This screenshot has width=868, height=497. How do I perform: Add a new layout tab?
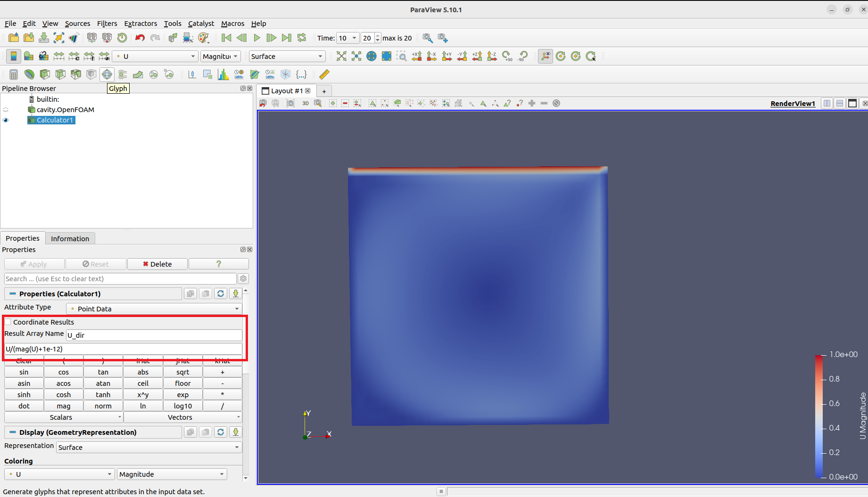pyautogui.click(x=324, y=91)
